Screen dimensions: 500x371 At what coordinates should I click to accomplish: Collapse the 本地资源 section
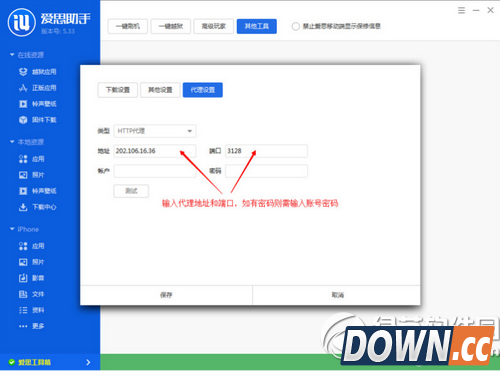(x=12, y=142)
